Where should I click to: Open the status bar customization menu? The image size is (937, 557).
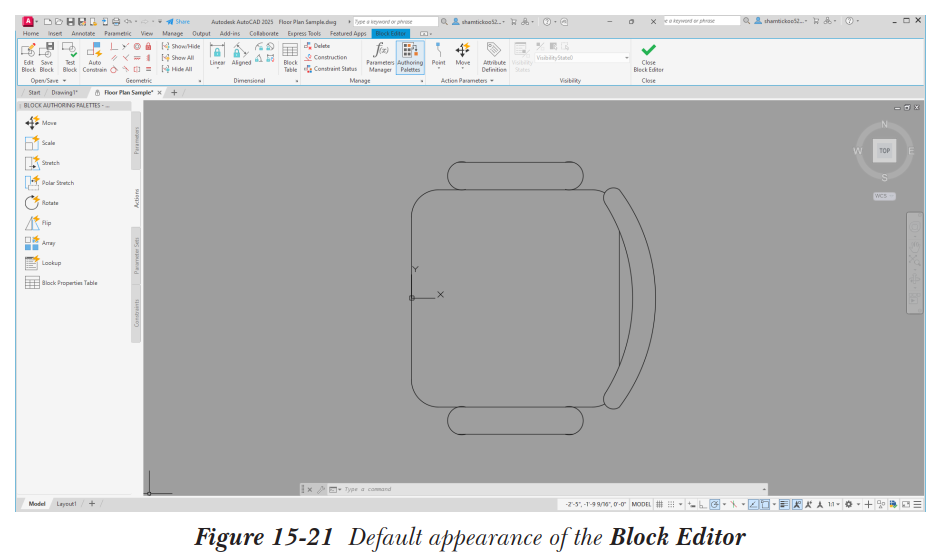(917, 504)
